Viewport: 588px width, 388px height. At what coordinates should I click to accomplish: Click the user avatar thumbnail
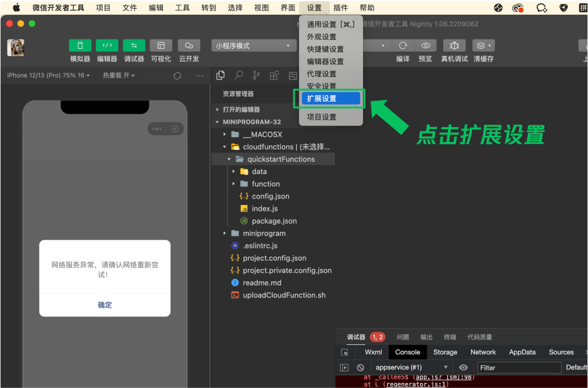pos(15,47)
